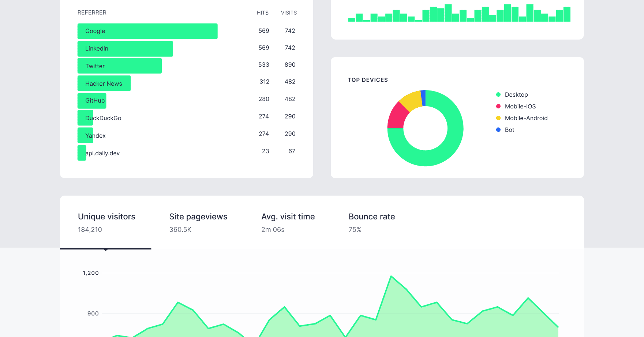Screen dimensions: 644x337
Task: Sort referrers by the HITS column
Action: tap(263, 13)
